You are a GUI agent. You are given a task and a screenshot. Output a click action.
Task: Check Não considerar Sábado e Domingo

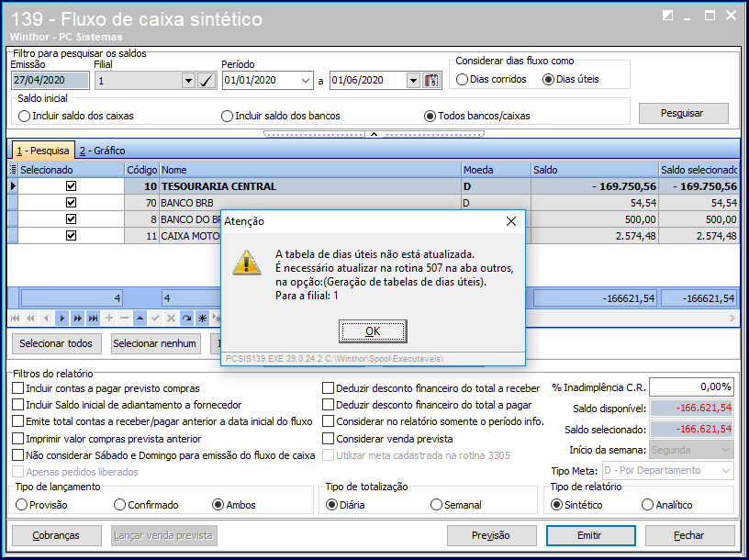coord(17,454)
